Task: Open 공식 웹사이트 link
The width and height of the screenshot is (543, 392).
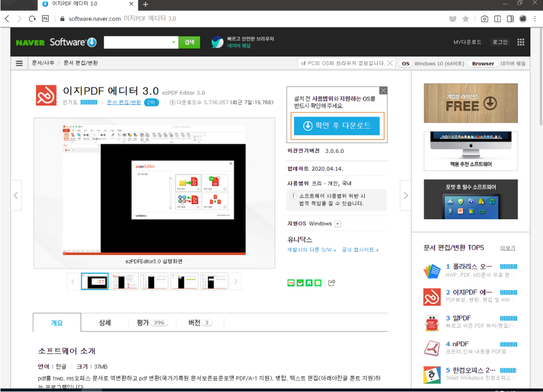Action: (x=360, y=250)
